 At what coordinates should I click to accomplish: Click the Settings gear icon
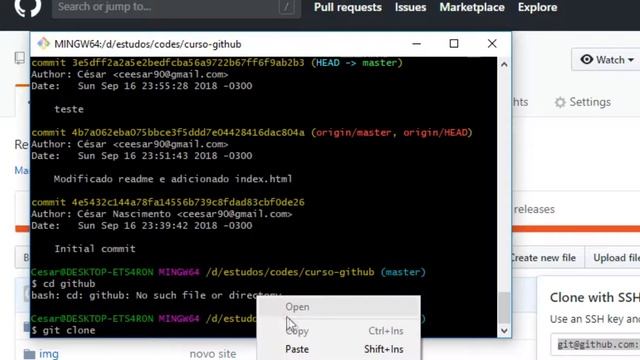coord(560,102)
